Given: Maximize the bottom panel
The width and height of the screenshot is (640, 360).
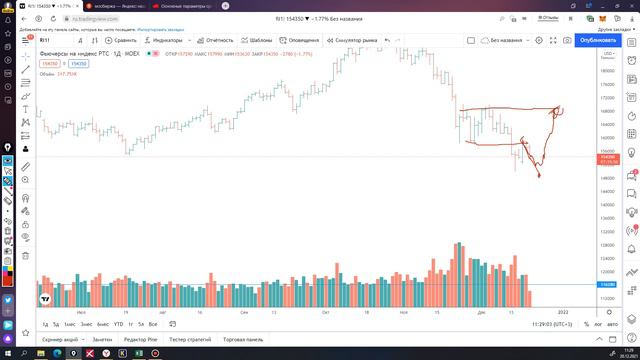Looking at the screenshot, I should pos(613,339).
